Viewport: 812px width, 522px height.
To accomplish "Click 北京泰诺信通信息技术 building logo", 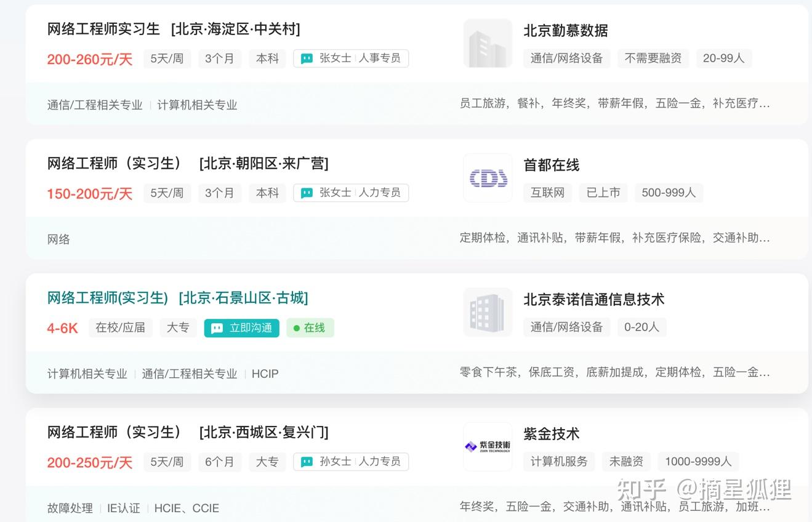I will [488, 312].
